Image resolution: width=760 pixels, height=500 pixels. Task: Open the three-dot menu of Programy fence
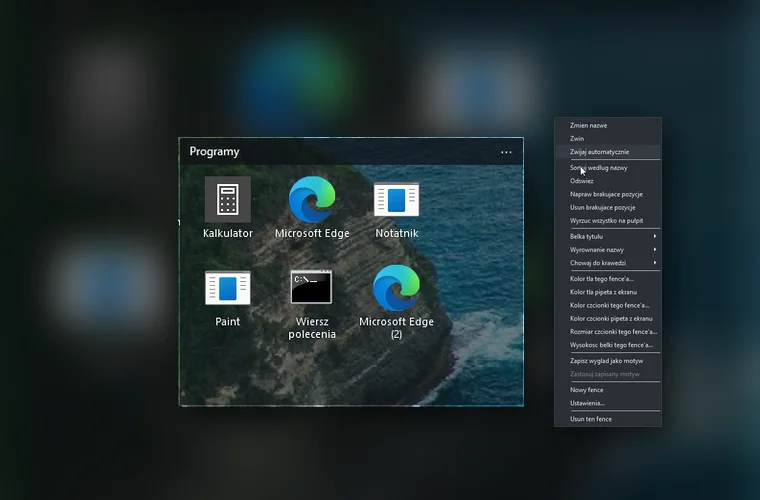[x=506, y=152]
